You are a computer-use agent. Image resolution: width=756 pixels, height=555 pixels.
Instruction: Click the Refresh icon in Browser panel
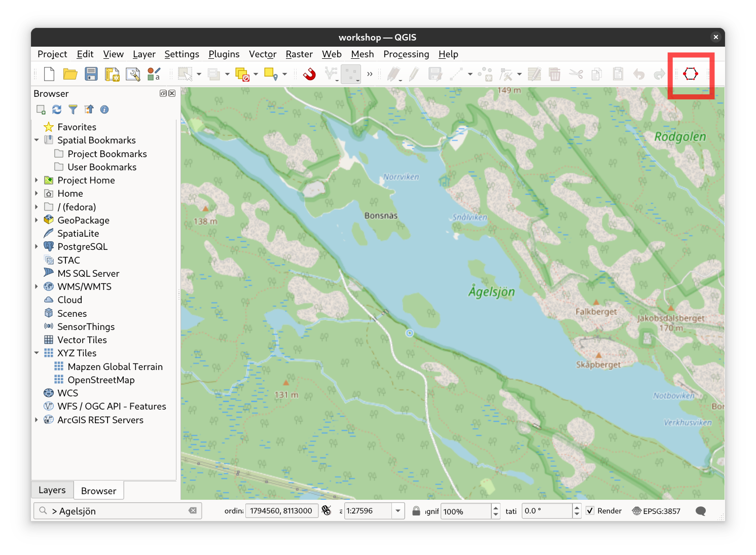tap(57, 109)
